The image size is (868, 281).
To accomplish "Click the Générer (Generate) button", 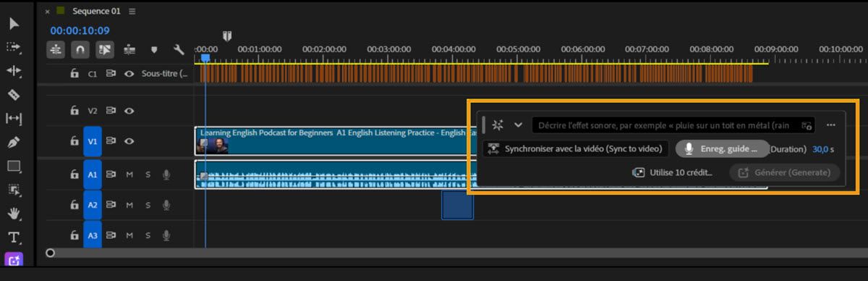I will [x=785, y=172].
